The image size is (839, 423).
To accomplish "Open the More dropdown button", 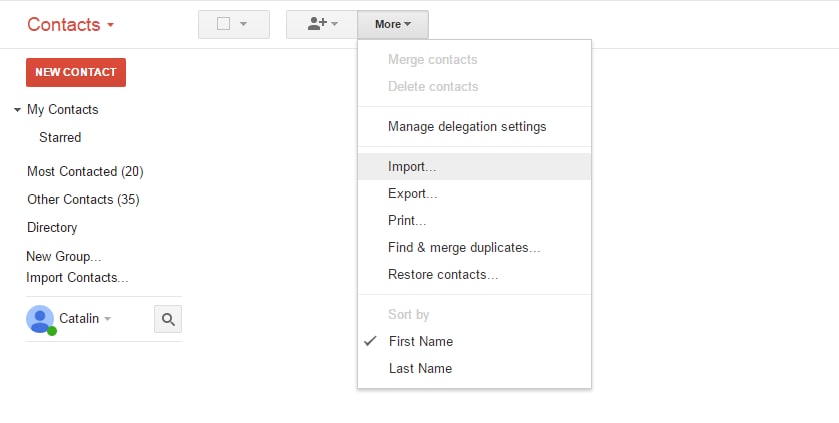I will click(x=393, y=24).
